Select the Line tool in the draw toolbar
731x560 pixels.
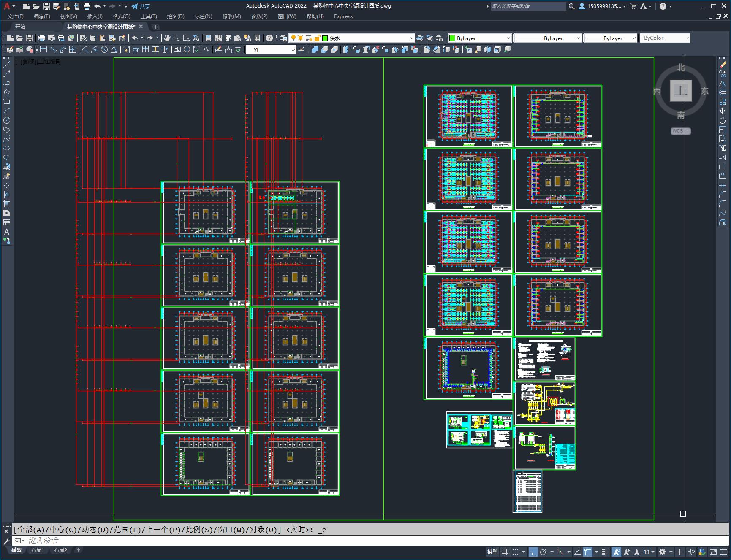(7, 65)
